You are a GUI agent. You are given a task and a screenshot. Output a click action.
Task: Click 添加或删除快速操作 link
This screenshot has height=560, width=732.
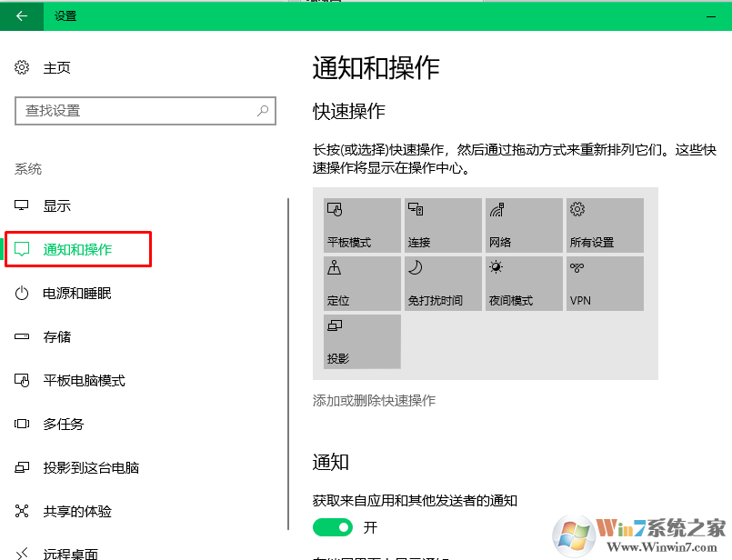coord(374,400)
